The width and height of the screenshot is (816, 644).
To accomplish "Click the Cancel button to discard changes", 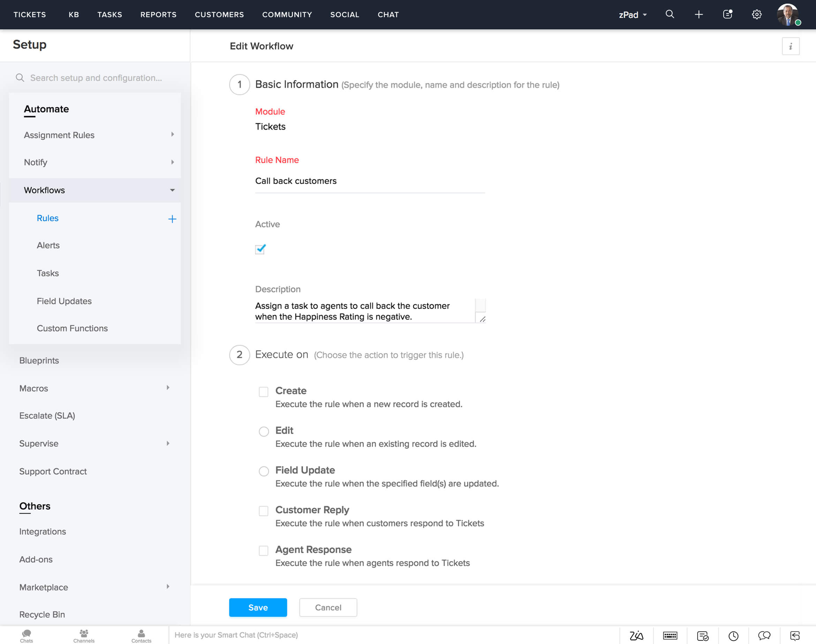I will (328, 607).
